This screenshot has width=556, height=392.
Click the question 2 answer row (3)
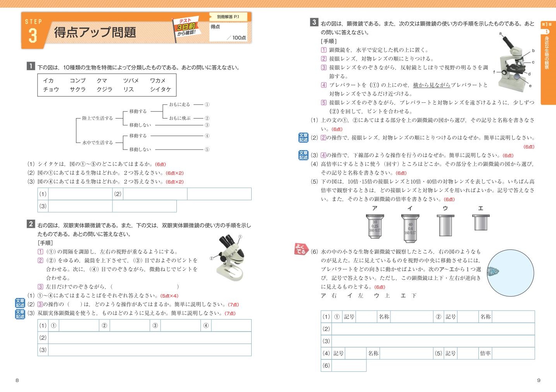[150, 350]
